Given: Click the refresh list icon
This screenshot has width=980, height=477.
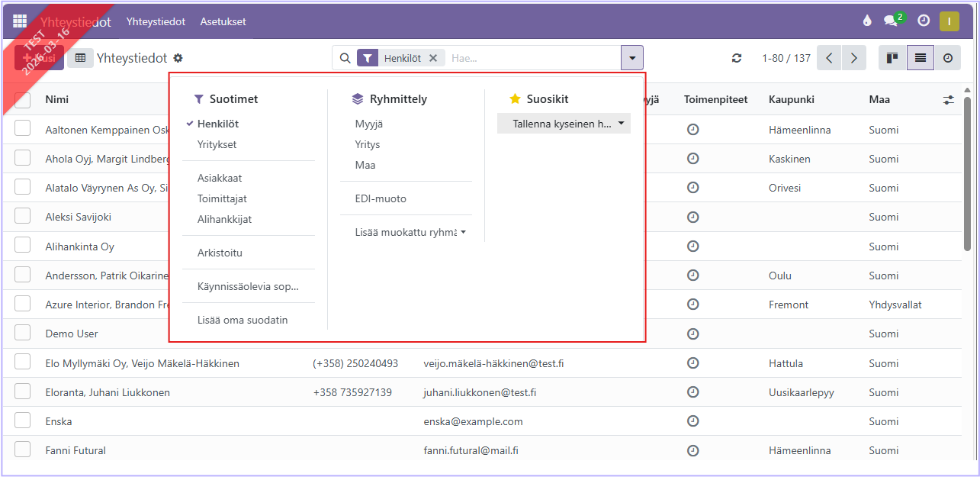Looking at the screenshot, I should (x=737, y=58).
